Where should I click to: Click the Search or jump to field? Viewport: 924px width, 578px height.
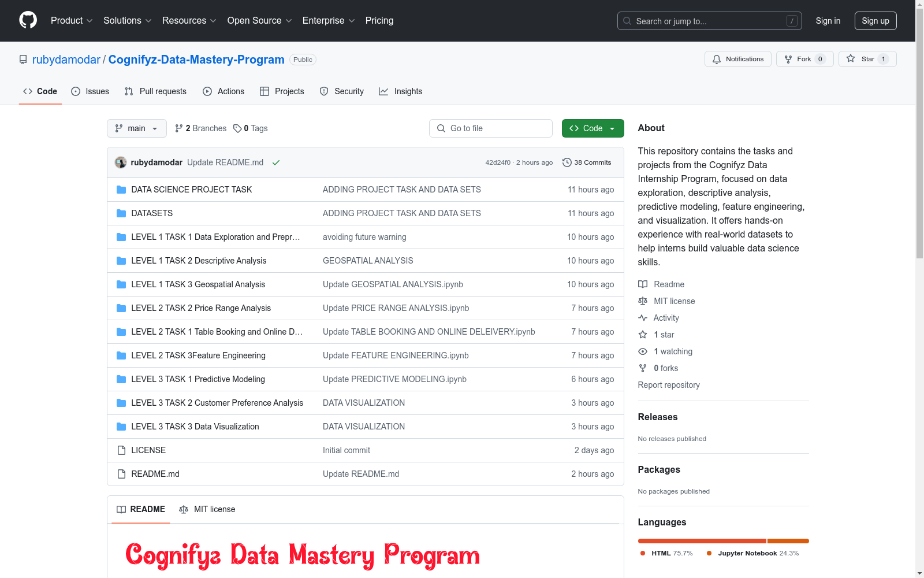pyautogui.click(x=710, y=21)
